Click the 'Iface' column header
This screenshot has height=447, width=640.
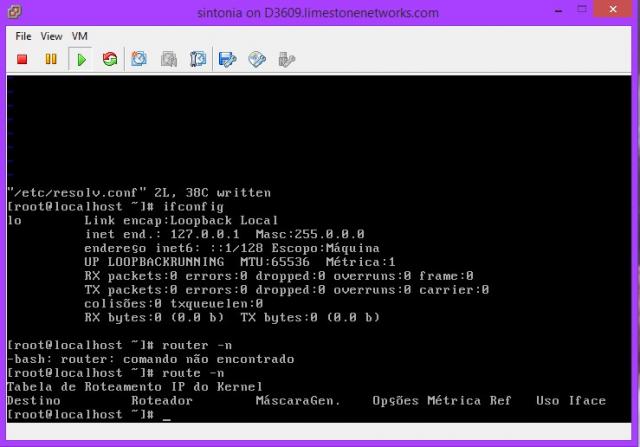pos(587,401)
